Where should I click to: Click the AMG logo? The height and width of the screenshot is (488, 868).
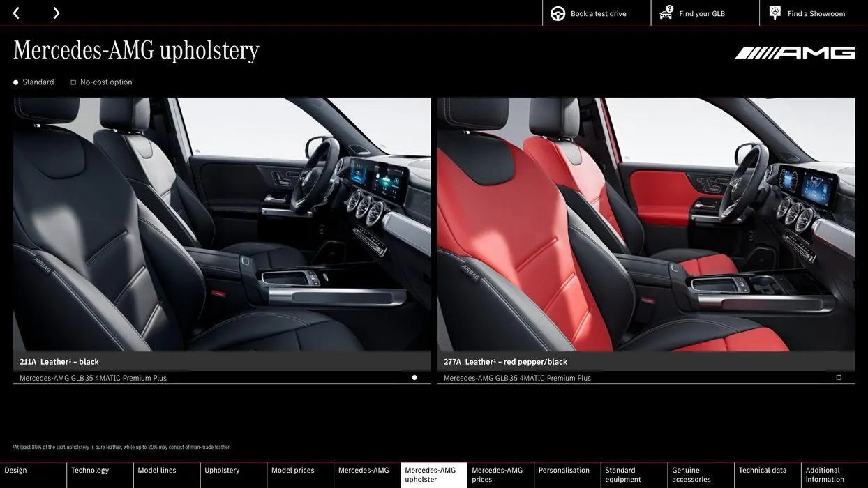tap(795, 49)
